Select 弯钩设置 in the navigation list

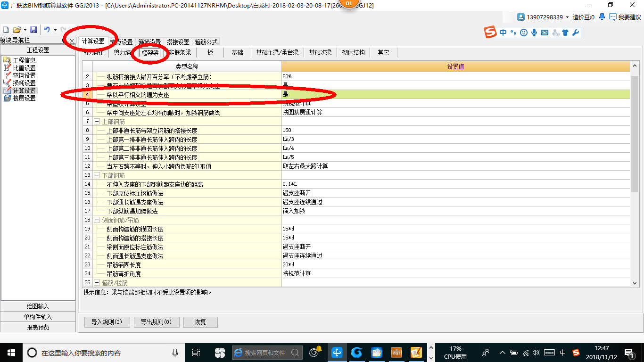click(x=24, y=75)
